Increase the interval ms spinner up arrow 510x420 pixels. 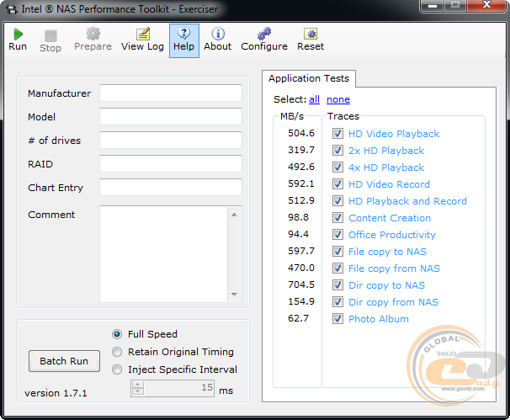(x=138, y=385)
